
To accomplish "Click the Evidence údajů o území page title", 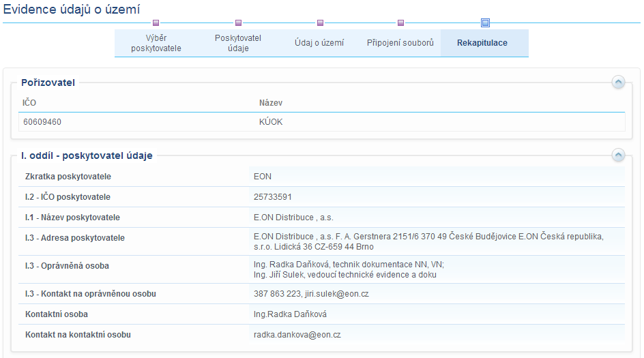I will (x=72, y=9).
